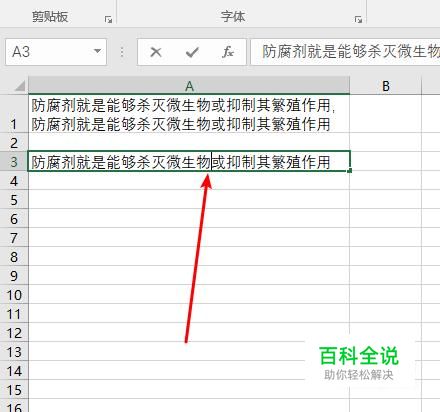
Task: Click cell A5
Action: pos(189,200)
